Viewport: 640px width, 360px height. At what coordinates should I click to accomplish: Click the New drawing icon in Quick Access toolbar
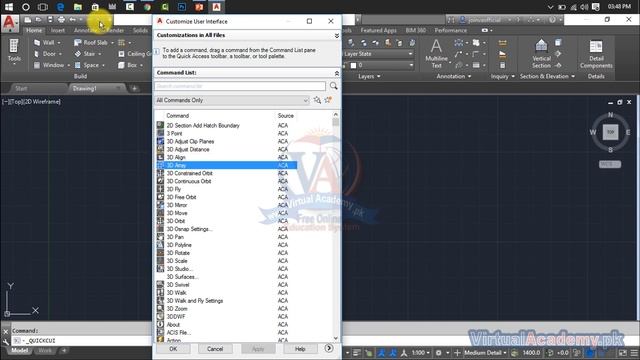(x=28, y=20)
